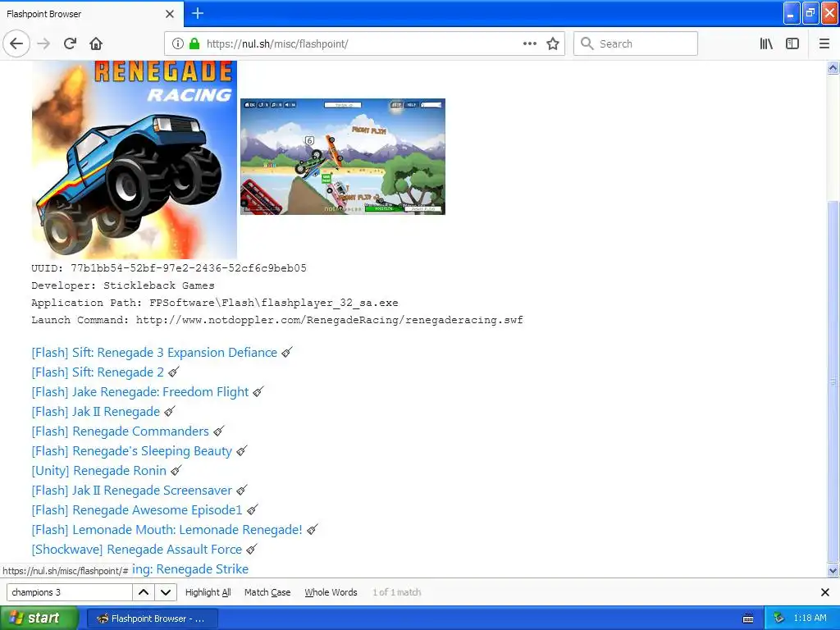The width and height of the screenshot is (840, 630).
Task: Click the Application Path text line
Action: 215,303
